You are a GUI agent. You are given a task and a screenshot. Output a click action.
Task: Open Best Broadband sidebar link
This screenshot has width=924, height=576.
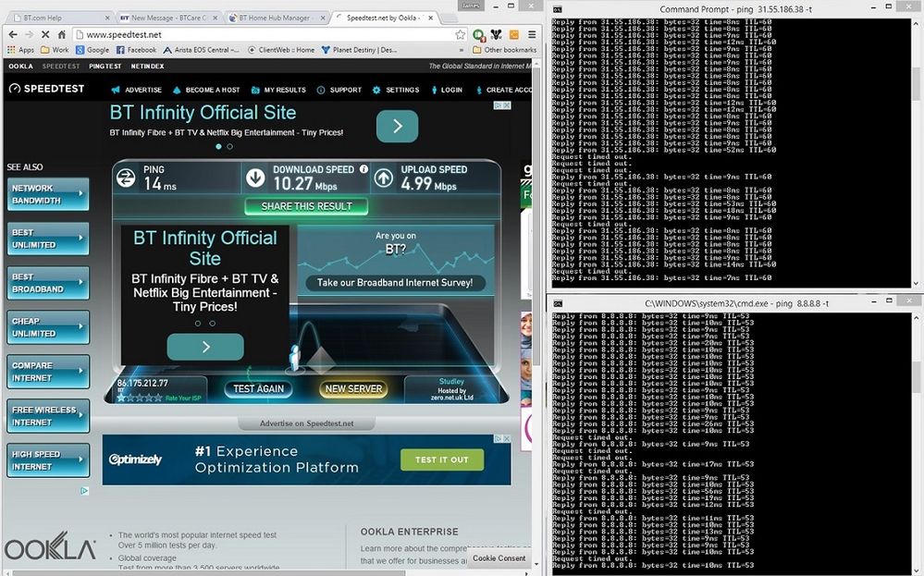tap(48, 283)
